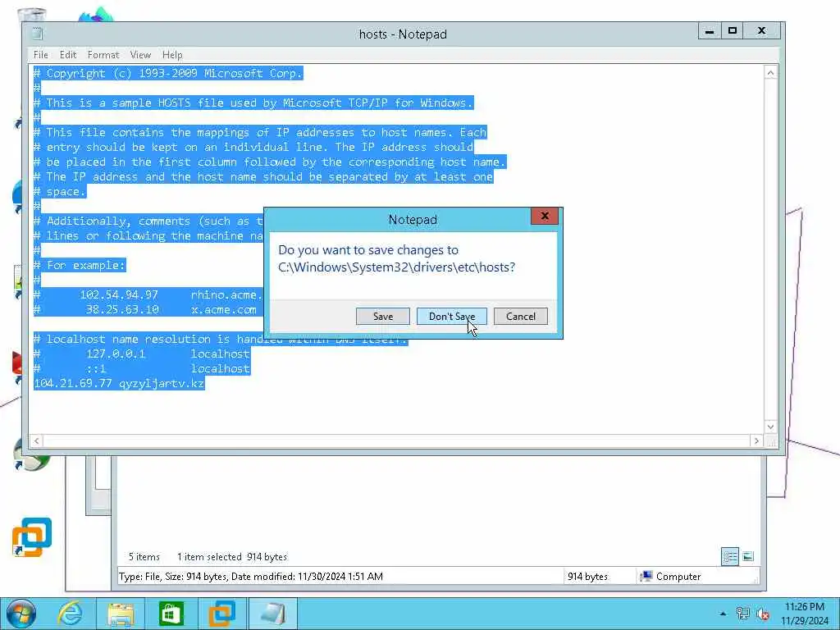840x630 pixels.
Task: Cancel the save changes dialog
Action: tap(520, 316)
